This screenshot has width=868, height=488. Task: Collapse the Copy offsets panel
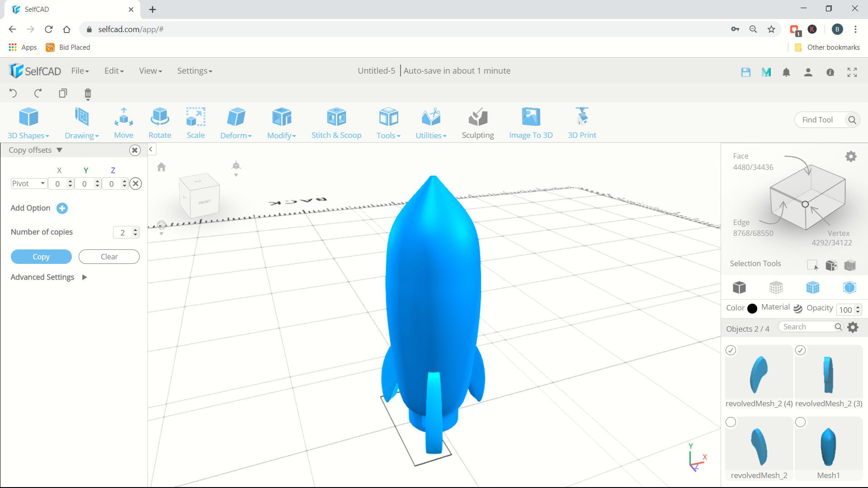coord(59,150)
